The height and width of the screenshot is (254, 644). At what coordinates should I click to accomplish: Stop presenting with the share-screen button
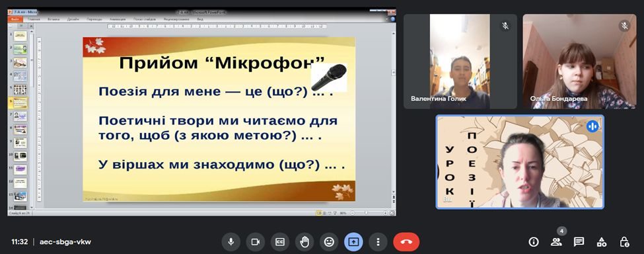click(353, 241)
